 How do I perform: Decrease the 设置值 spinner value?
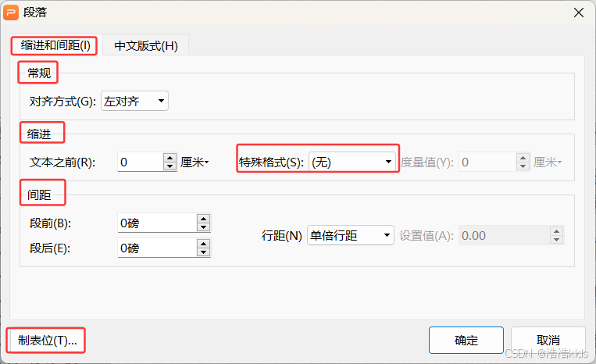pyautogui.click(x=556, y=240)
